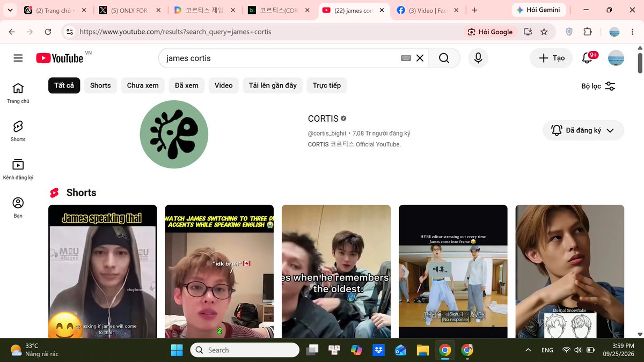Open Bộ lọc filter options
Image resolution: width=644 pixels, height=362 pixels.
tap(598, 86)
